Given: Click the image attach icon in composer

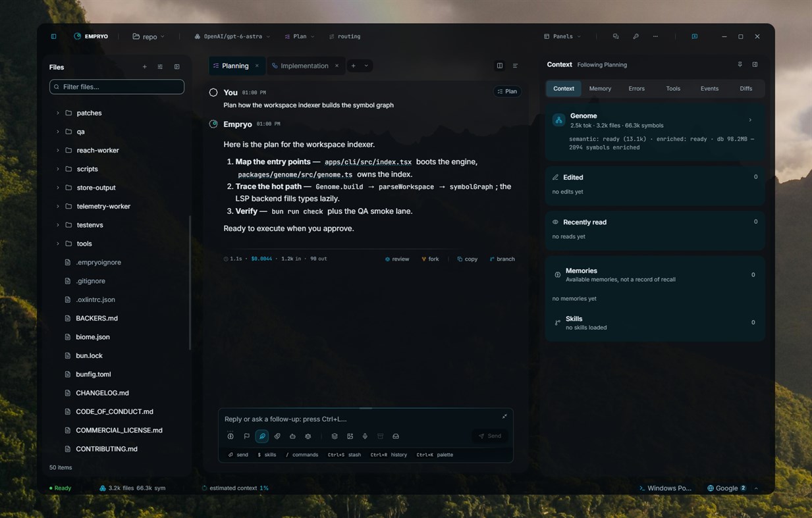Looking at the screenshot, I should tap(350, 436).
